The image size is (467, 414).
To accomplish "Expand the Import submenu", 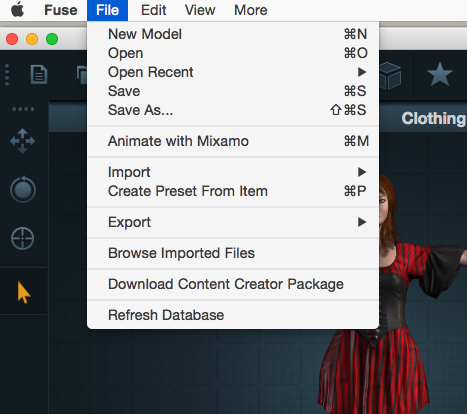I will [x=233, y=172].
